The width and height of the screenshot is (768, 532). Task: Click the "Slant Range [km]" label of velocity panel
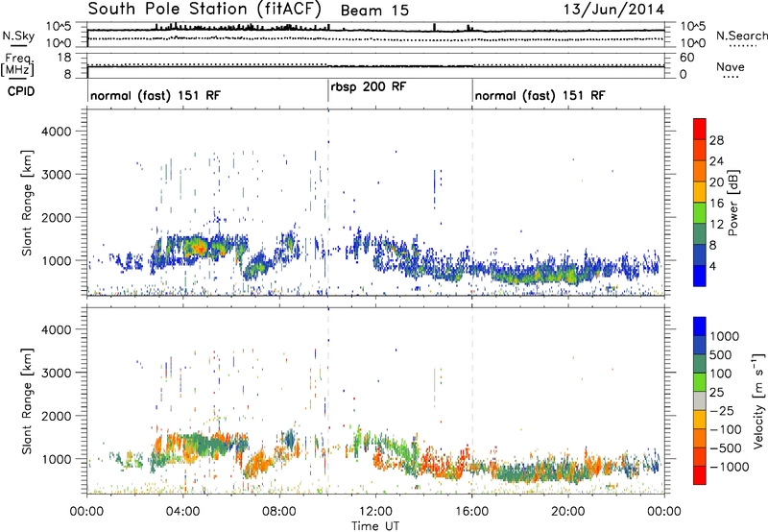[x=27, y=401]
